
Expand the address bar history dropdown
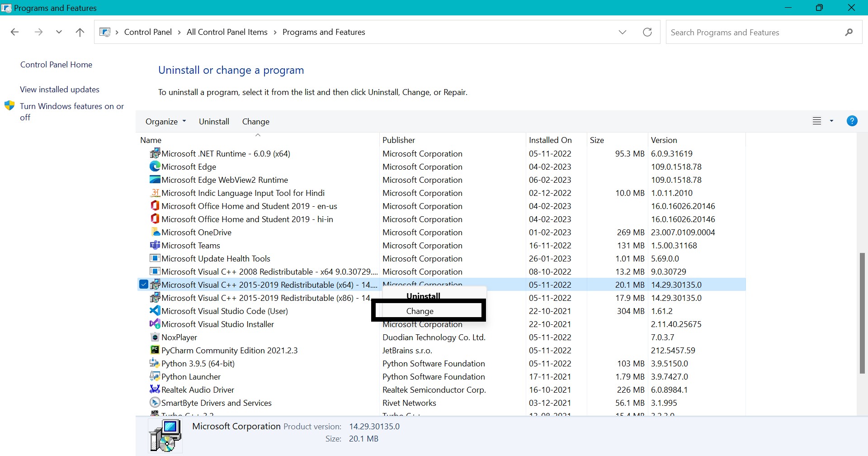[623, 32]
